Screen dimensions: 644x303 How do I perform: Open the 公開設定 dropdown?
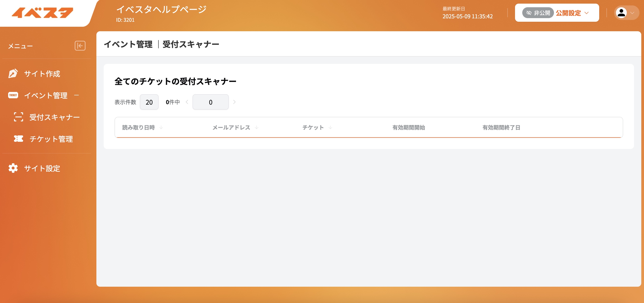coord(572,13)
